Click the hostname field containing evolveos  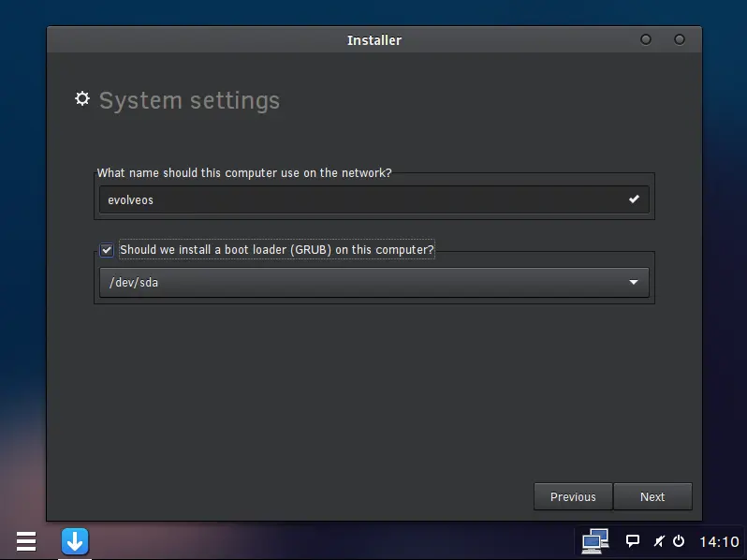tap(374, 199)
